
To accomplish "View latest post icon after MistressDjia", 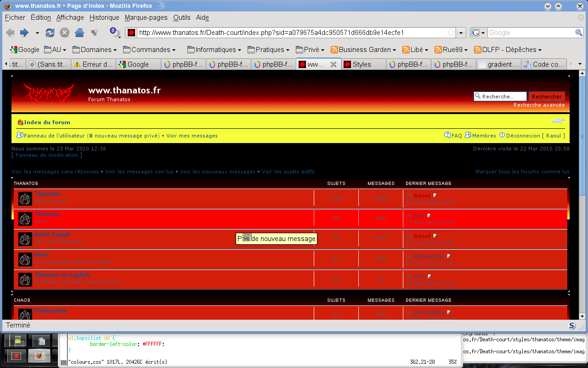I will pos(449,256).
